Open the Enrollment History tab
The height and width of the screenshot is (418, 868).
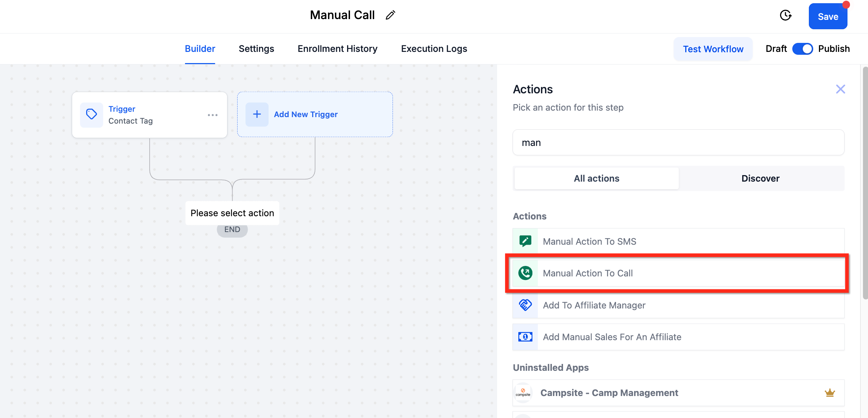pyautogui.click(x=337, y=49)
